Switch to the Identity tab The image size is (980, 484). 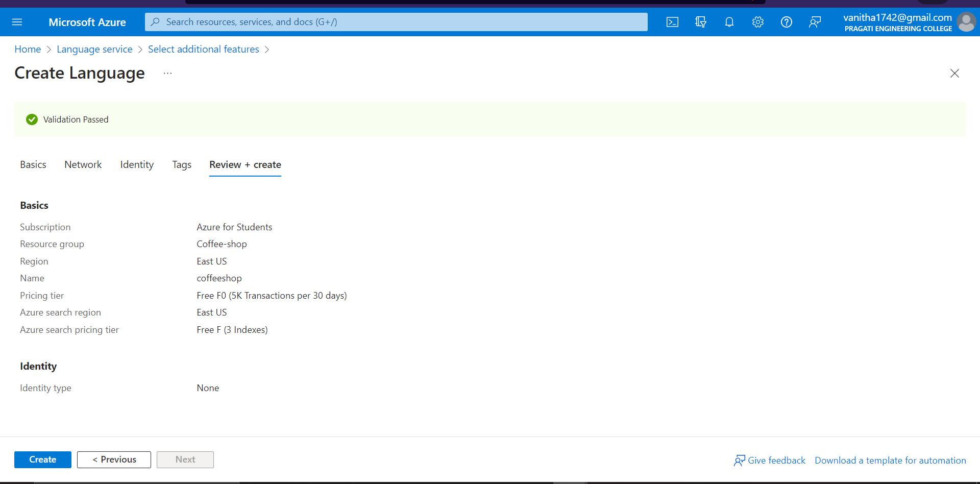tap(137, 164)
